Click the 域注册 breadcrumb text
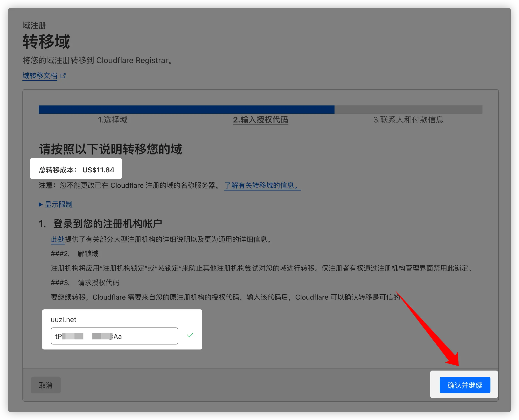The image size is (519, 420). coord(34,25)
